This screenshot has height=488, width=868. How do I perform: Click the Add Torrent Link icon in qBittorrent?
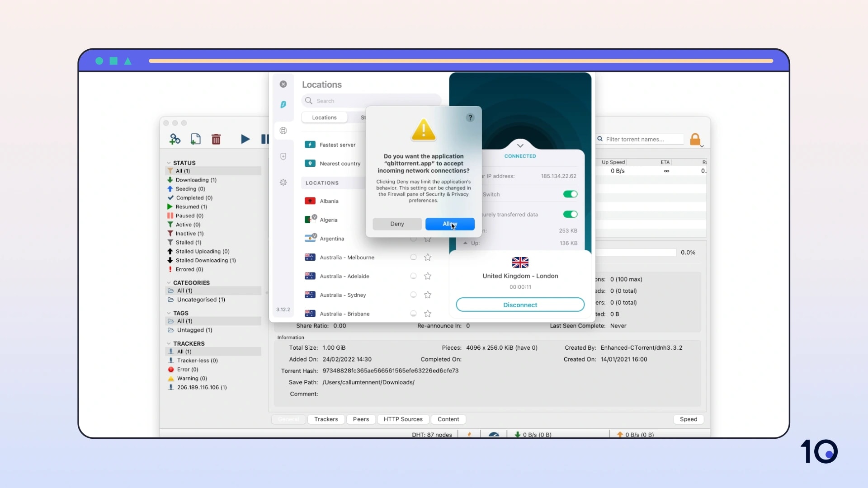pos(175,139)
